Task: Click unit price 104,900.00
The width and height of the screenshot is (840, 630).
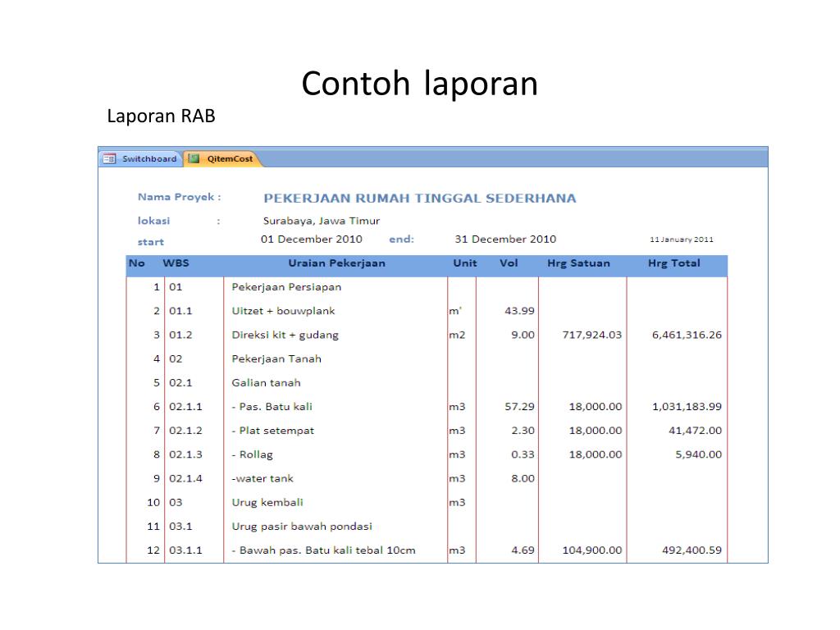Action: [x=592, y=550]
